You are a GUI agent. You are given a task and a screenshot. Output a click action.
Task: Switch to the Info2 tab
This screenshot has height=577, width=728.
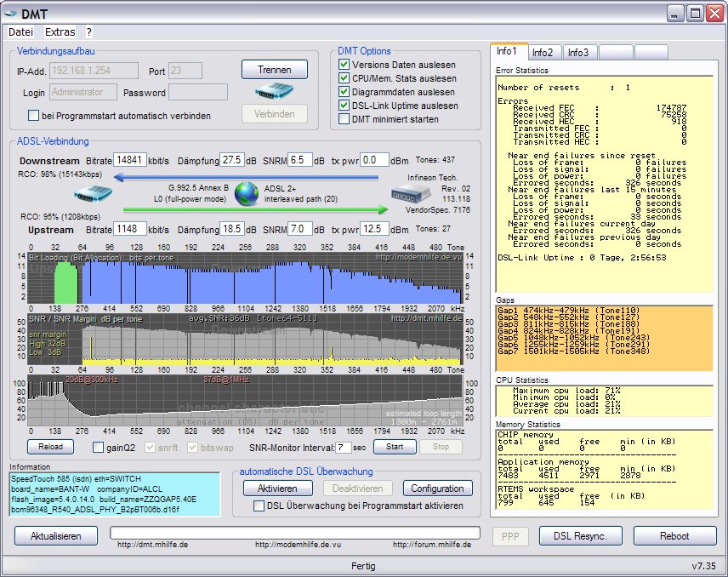point(547,53)
